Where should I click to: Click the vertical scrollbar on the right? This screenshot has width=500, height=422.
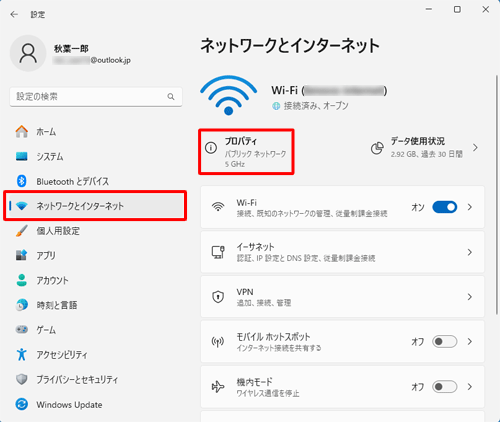tap(496, 195)
